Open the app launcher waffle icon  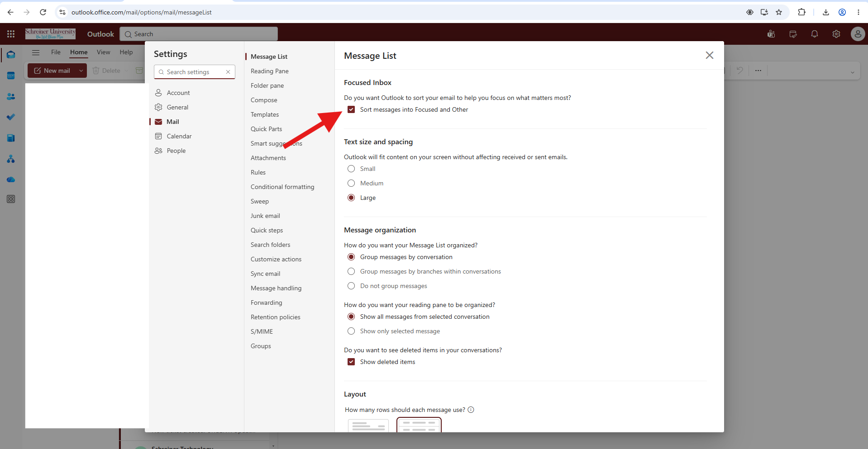(x=11, y=34)
